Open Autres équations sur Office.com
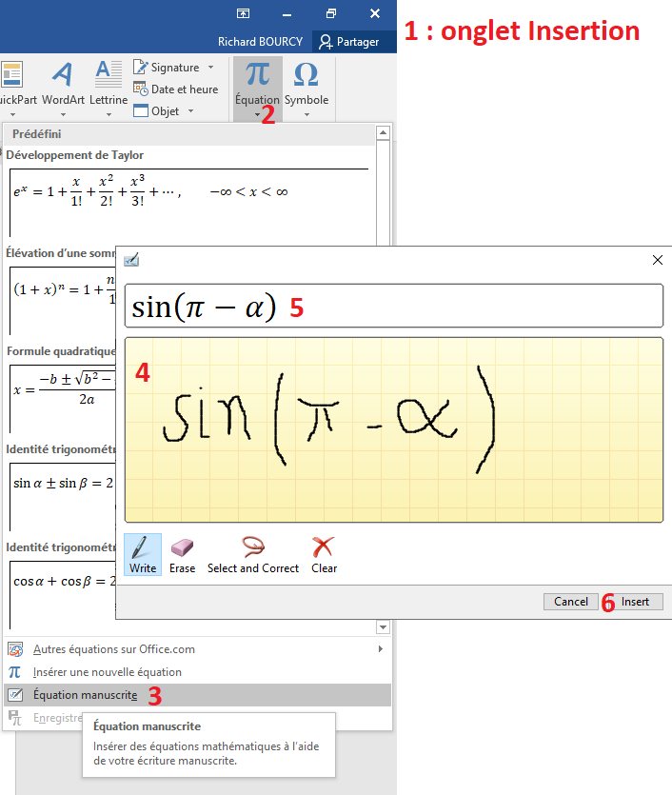This screenshot has height=795, width=672. pyautogui.click(x=198, y=649)
